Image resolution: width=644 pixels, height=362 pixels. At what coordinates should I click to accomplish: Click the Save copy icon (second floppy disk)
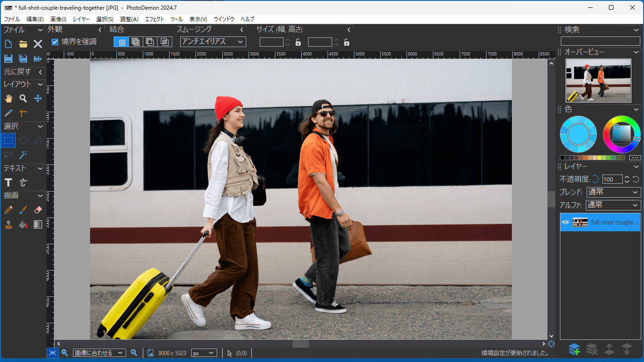pyautogui.click(x=23, y=59)
